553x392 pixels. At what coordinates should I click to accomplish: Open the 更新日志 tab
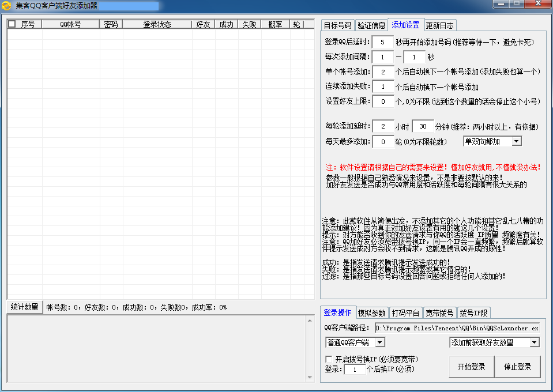440,25
